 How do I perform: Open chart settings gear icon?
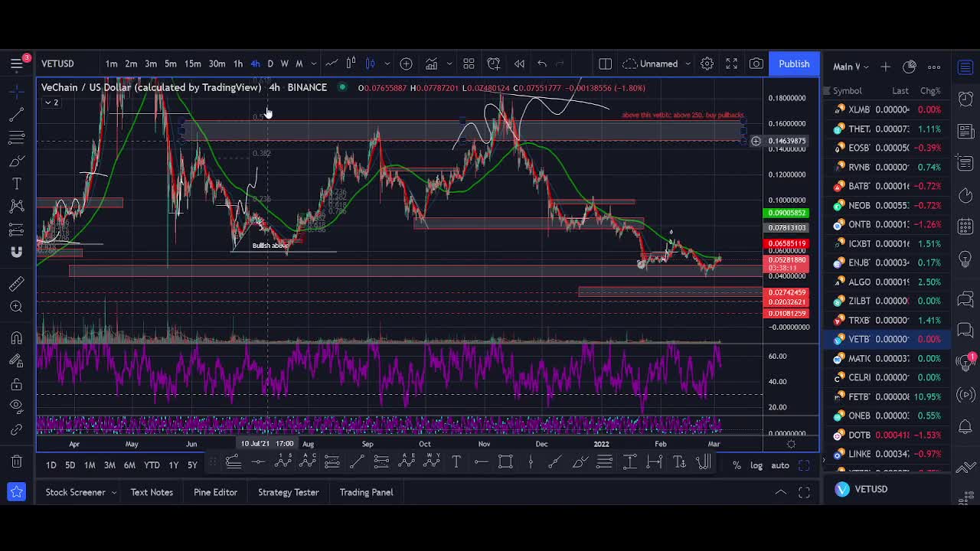click(x=707, y=64)
